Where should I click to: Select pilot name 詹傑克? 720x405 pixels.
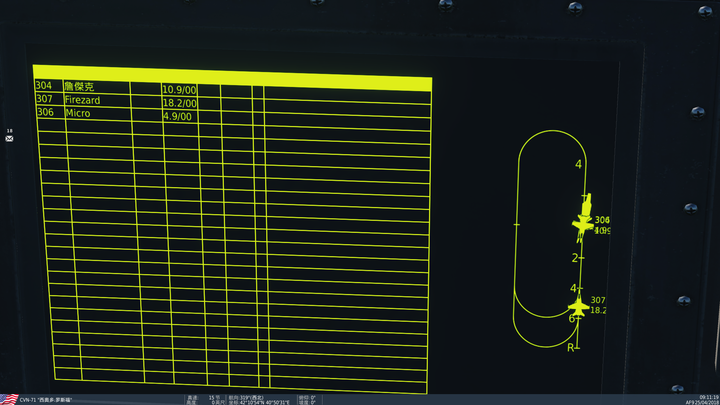click(x=79, y=86)
